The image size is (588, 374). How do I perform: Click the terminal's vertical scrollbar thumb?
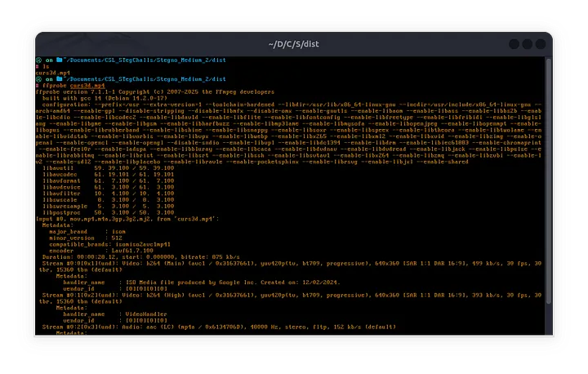[548, 180]
